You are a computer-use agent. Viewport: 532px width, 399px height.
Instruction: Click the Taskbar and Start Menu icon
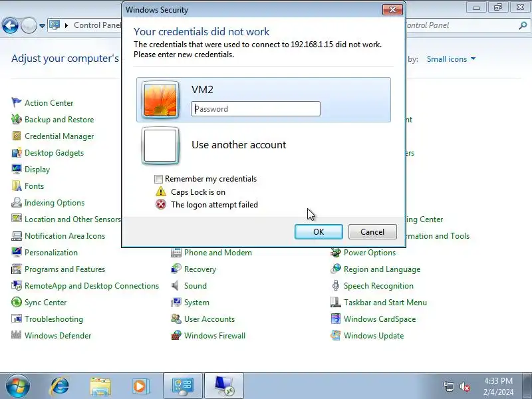pos(335,302)
